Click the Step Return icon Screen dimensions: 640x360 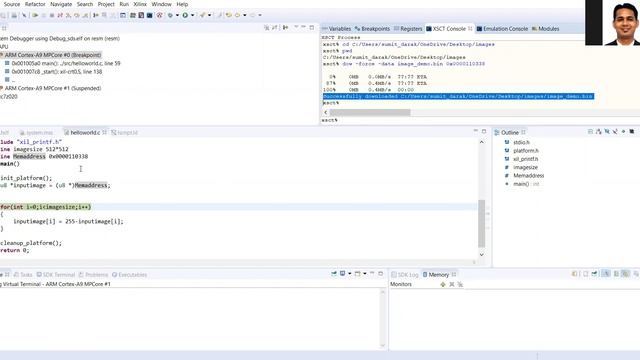coord(85,15)
